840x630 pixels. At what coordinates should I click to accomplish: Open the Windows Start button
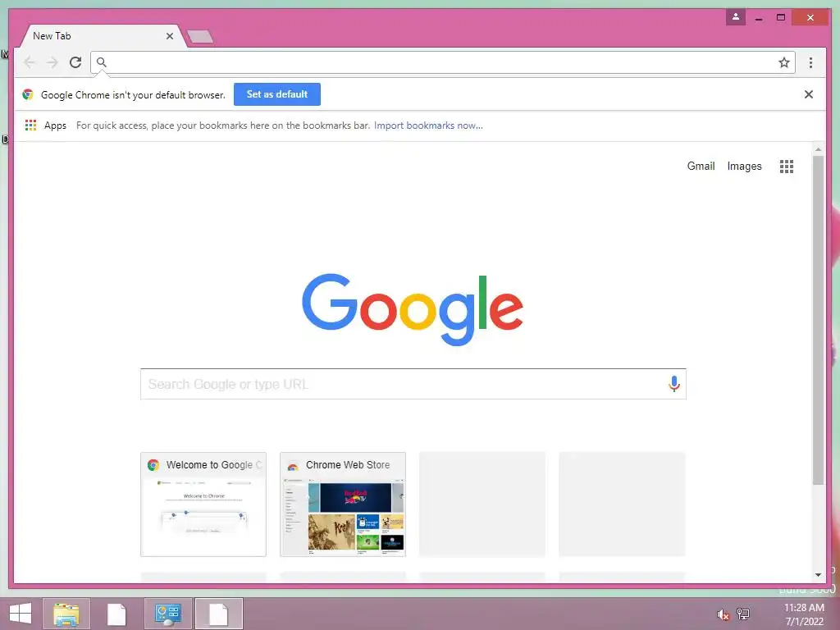21,614
